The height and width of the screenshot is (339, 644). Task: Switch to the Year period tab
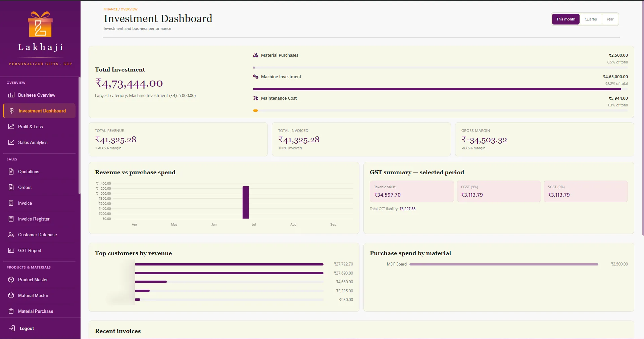tap(610, 19)
